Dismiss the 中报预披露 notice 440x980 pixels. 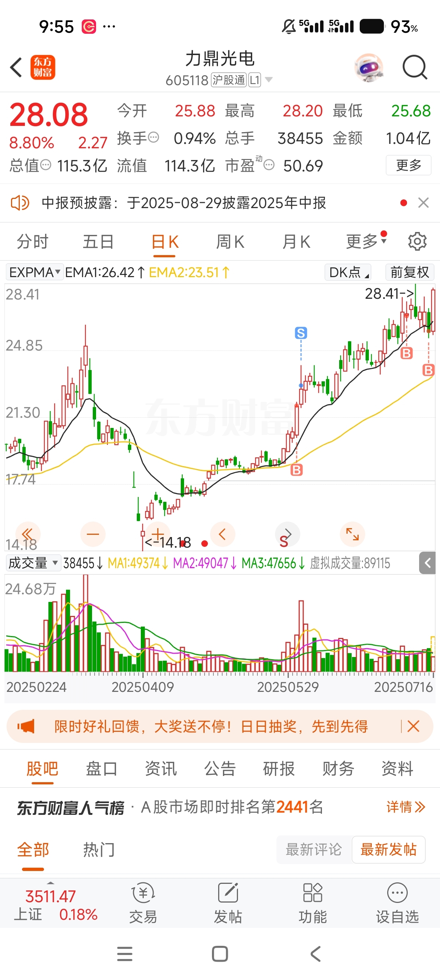pyautogui.click(x=423, y=203)
